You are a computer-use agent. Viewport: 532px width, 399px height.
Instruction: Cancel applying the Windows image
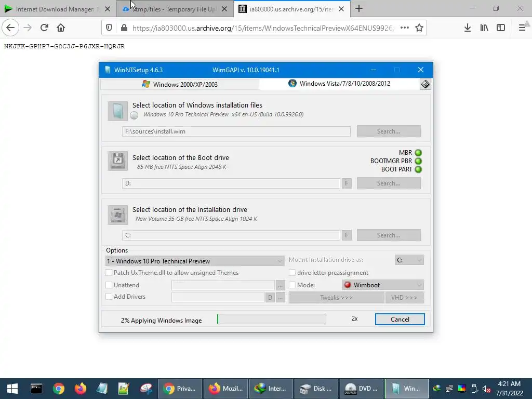click(x=400, y=320)
